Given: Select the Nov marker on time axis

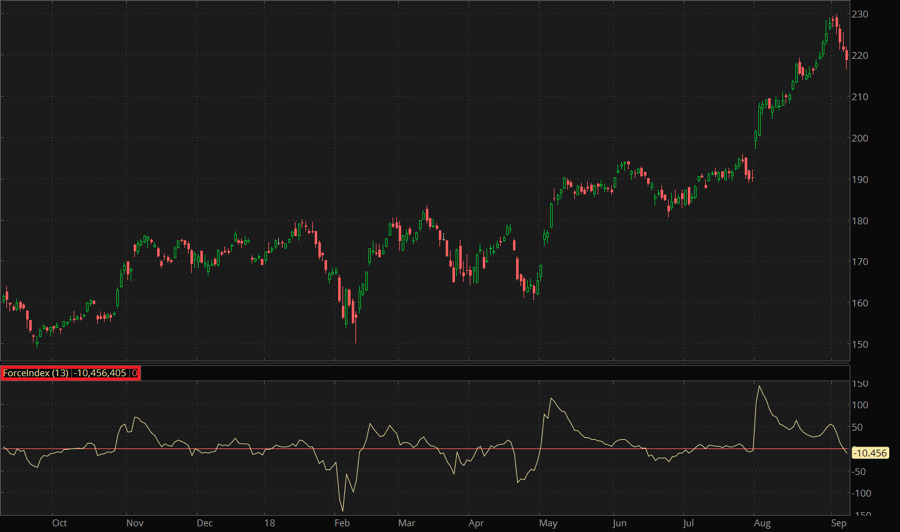Looking at the screenshot, I should [134, 522].
